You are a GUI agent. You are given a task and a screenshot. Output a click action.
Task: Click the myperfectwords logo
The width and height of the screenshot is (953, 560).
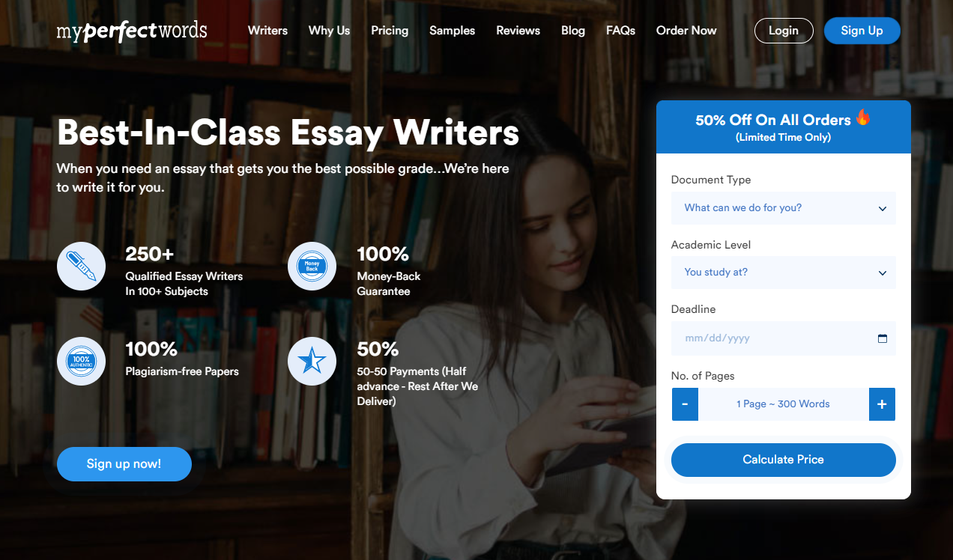click(132, 31)
